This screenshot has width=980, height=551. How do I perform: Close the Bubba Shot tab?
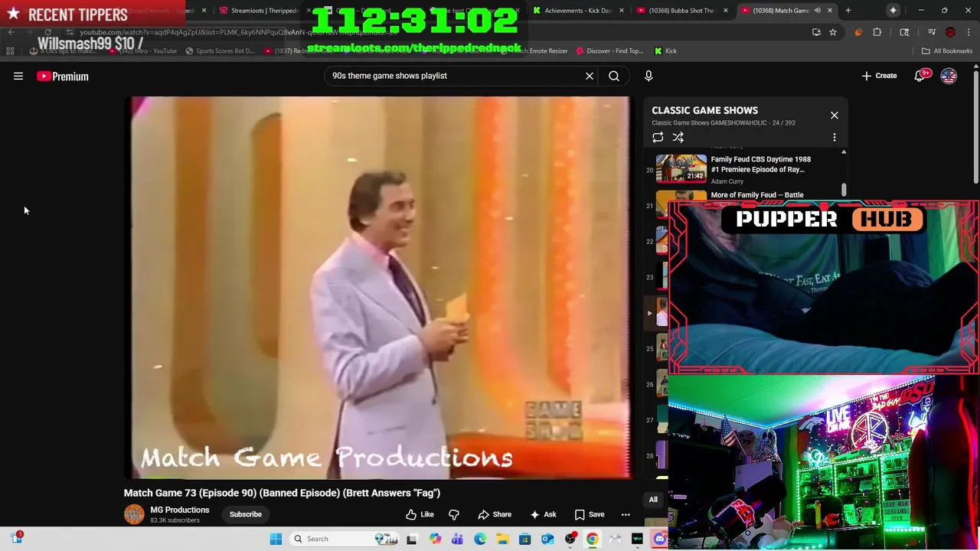click(726, 11)
